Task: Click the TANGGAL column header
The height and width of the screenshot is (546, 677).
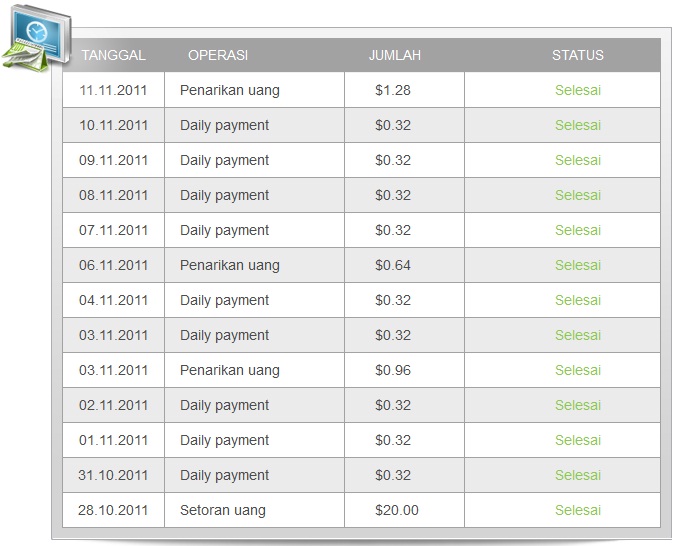Action: 114,55
